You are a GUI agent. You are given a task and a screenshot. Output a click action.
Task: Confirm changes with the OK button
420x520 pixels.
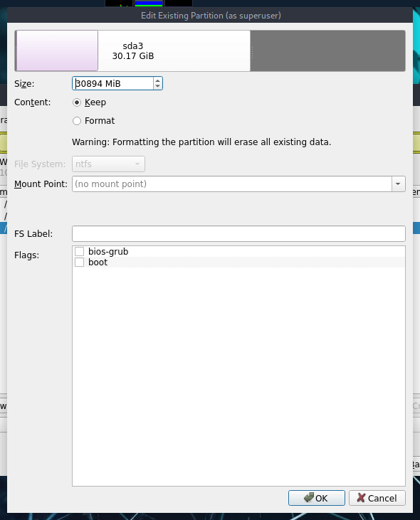[317, 498]
